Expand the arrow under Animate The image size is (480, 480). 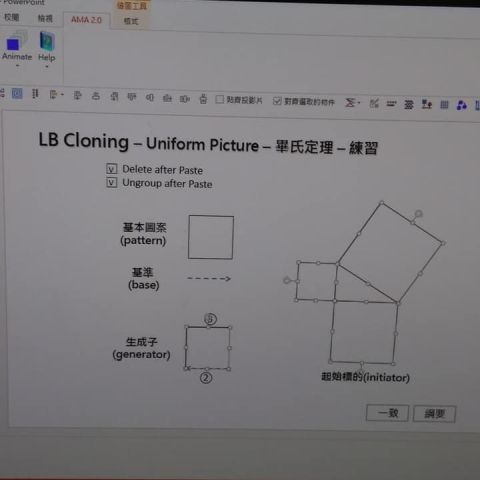pyautogui.click(x=17, y=66)
